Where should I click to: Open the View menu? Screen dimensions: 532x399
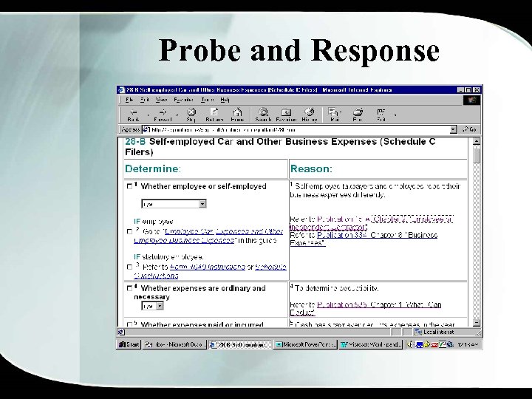[162, 100]
